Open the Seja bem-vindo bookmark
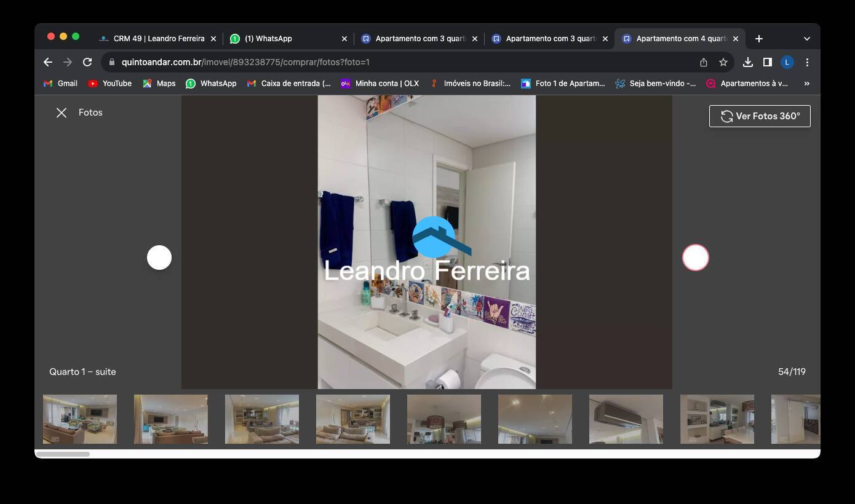The width and height of the screenshot is (855, 504). [656, 84]
